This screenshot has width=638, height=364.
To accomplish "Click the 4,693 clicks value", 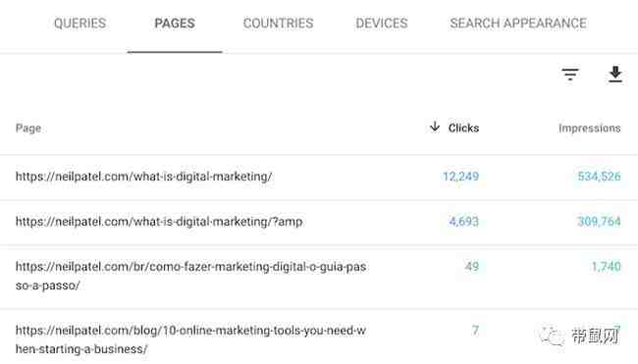I will 464,222.
